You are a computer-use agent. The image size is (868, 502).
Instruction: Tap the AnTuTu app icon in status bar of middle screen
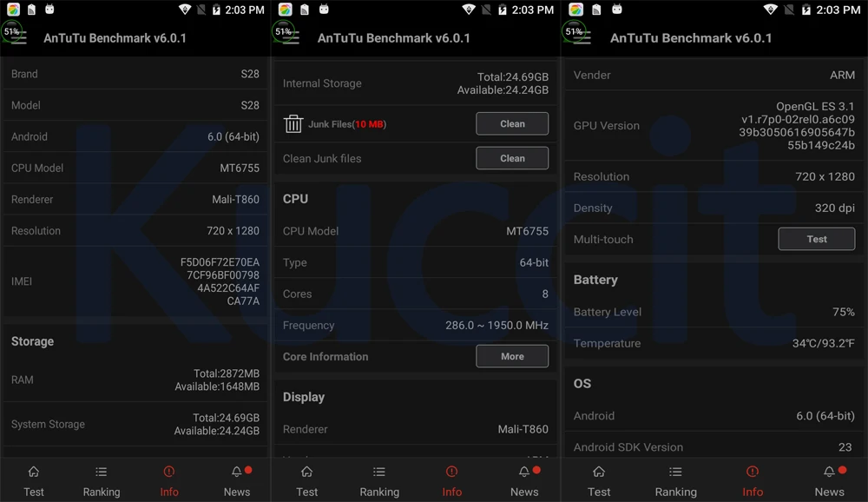(285, 10)
